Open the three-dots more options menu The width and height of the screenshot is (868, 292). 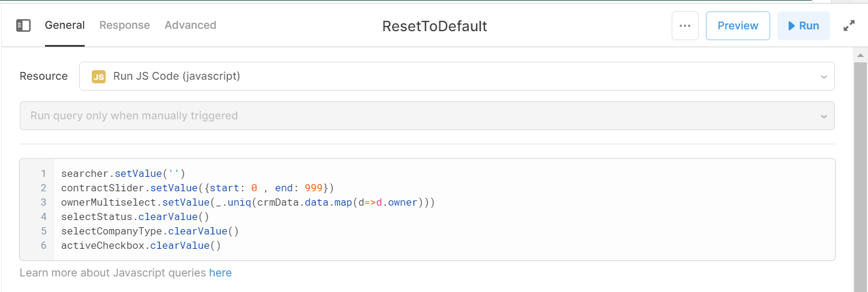685,26
